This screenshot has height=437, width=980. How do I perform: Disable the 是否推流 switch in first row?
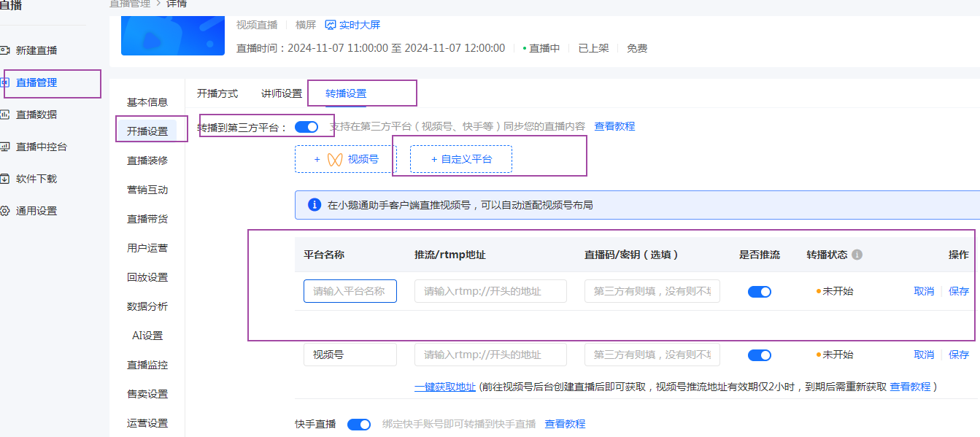coord(759,291)
